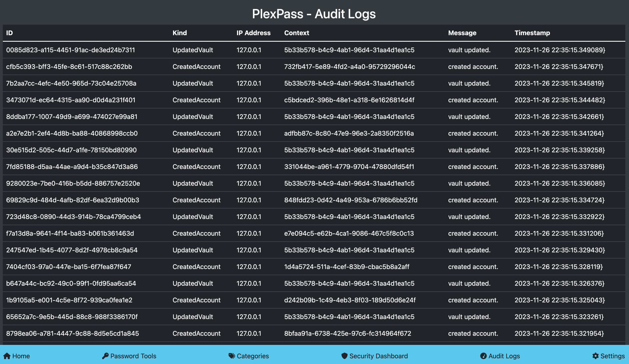The image size is (629, 364).
Task: Click the Categories tags icon
Action: tap(232, 356)
